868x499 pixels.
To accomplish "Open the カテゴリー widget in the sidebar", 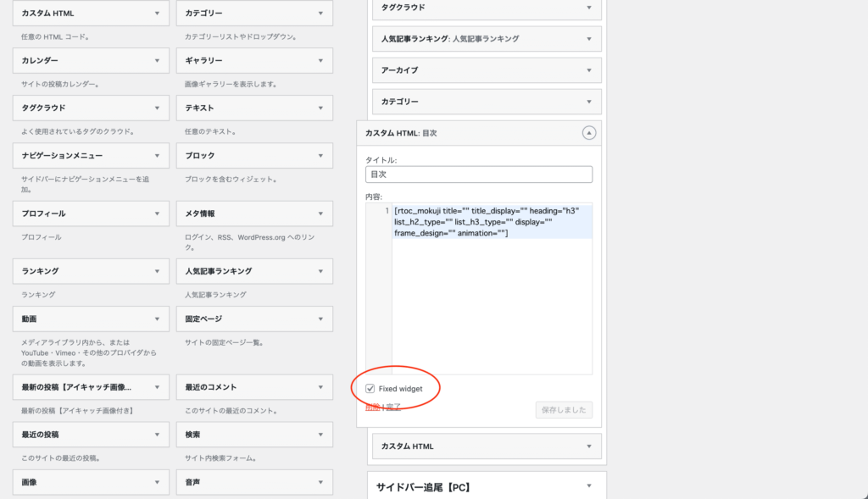I will coord(588,102).
